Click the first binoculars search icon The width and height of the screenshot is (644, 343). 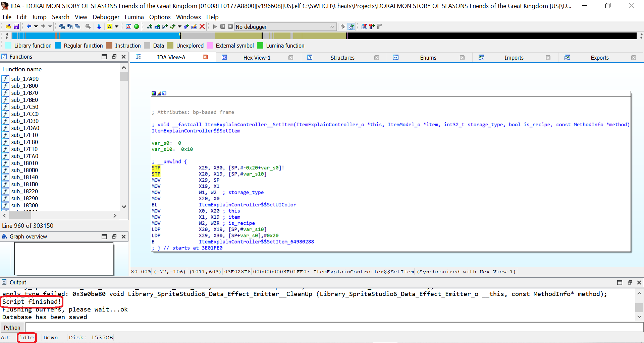click(62, 26)
